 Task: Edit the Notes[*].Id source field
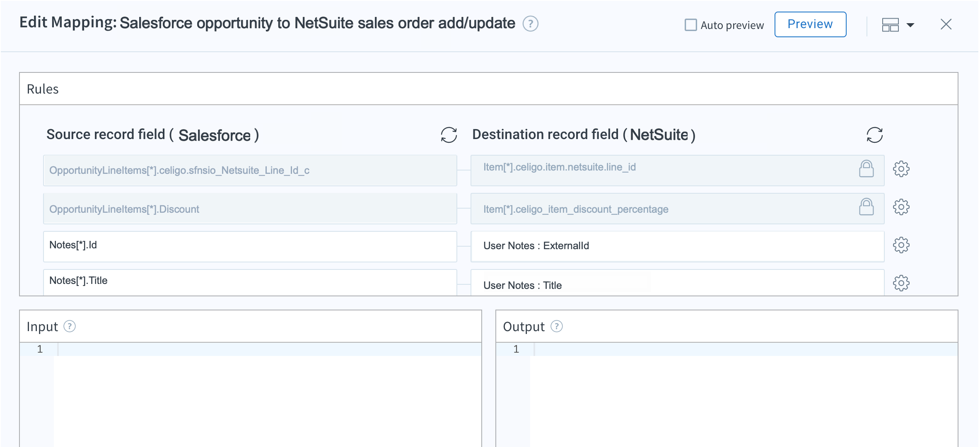tap(250, 247)
